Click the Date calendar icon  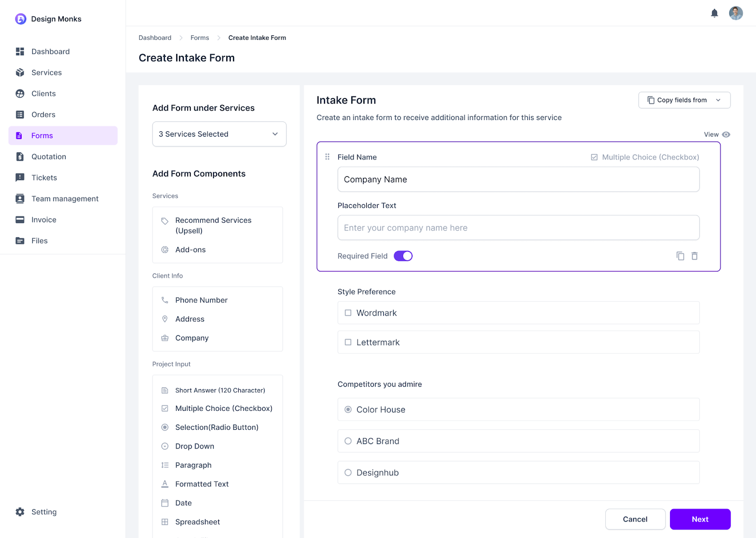[x=165, y=503]
